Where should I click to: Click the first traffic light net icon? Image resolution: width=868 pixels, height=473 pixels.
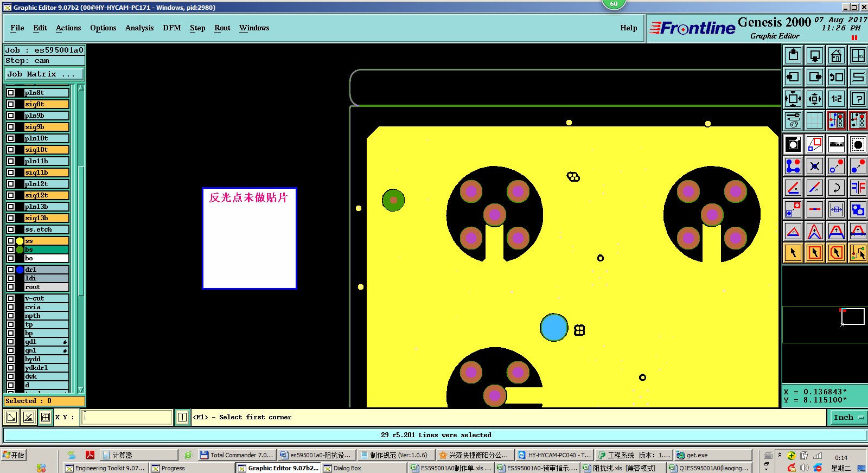tap(837, 120)
